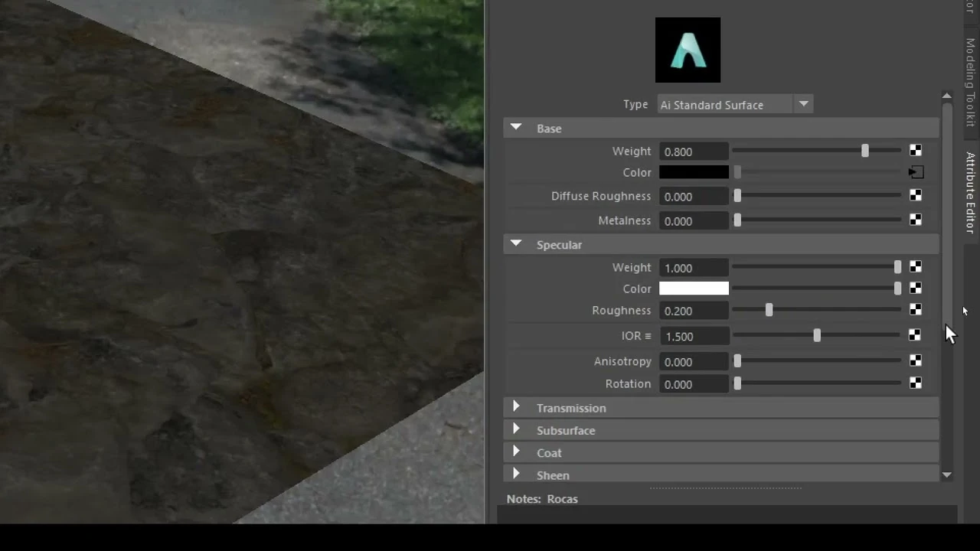Pick the white Specular Color swatch

694,289
